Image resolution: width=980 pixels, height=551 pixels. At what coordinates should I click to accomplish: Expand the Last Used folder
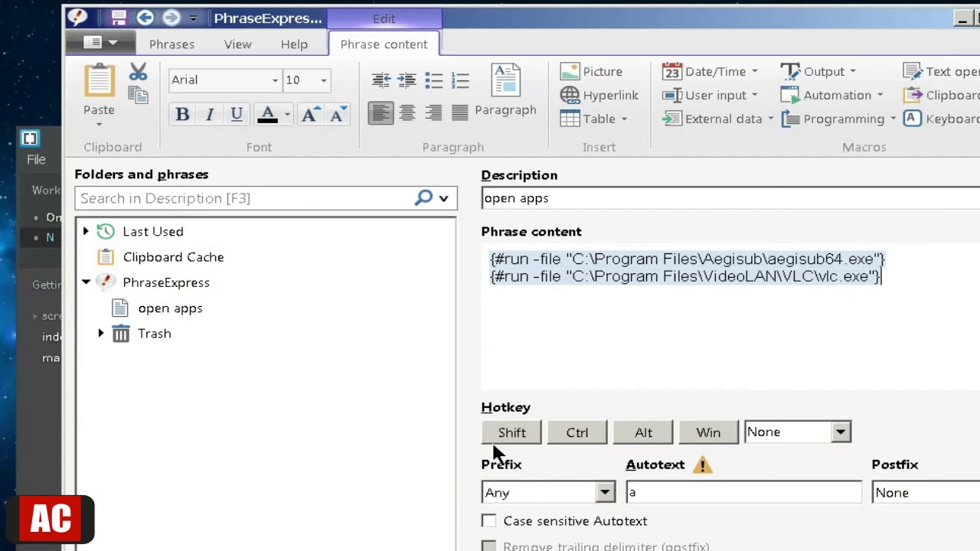86,231
